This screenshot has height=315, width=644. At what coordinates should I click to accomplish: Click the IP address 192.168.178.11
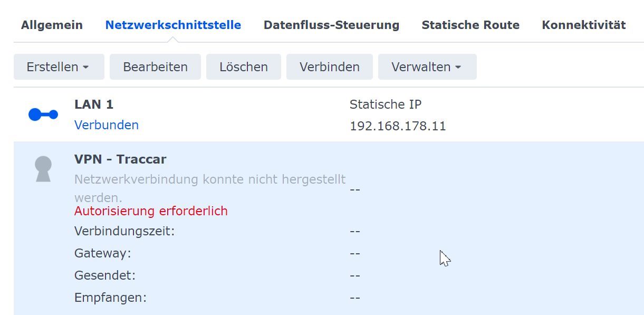click(x=398, y=126)
